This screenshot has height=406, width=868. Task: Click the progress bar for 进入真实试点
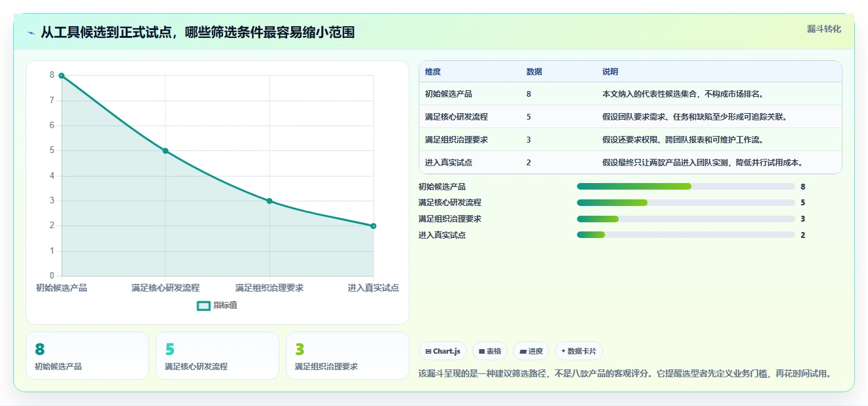tap(686, 235)
